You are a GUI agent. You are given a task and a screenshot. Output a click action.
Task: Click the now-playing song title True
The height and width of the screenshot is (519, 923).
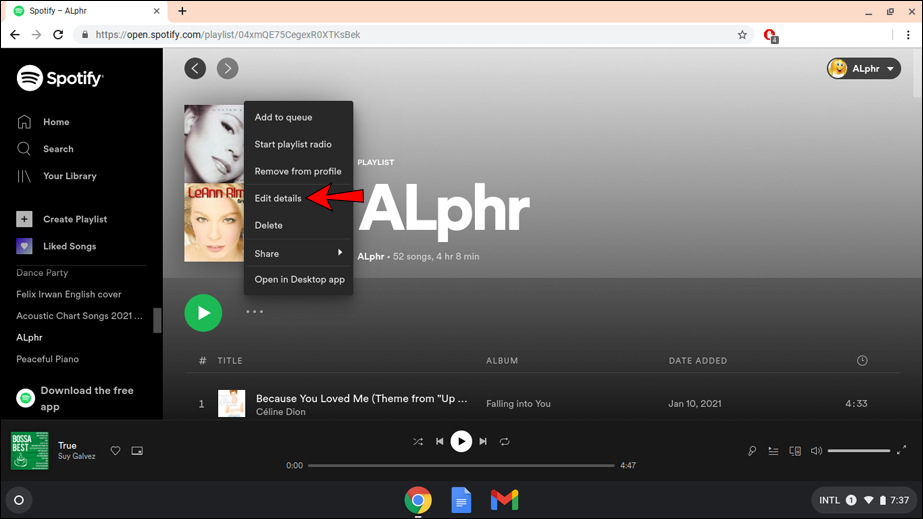point(67,445)
